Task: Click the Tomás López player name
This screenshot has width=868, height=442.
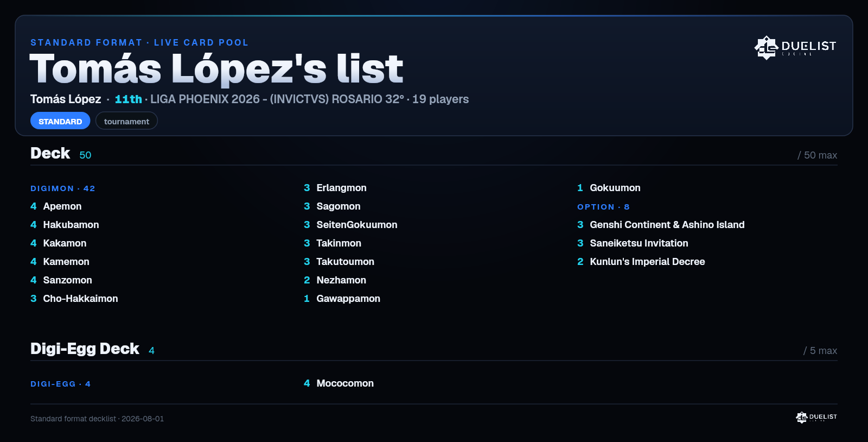Action: coord(66,99)
